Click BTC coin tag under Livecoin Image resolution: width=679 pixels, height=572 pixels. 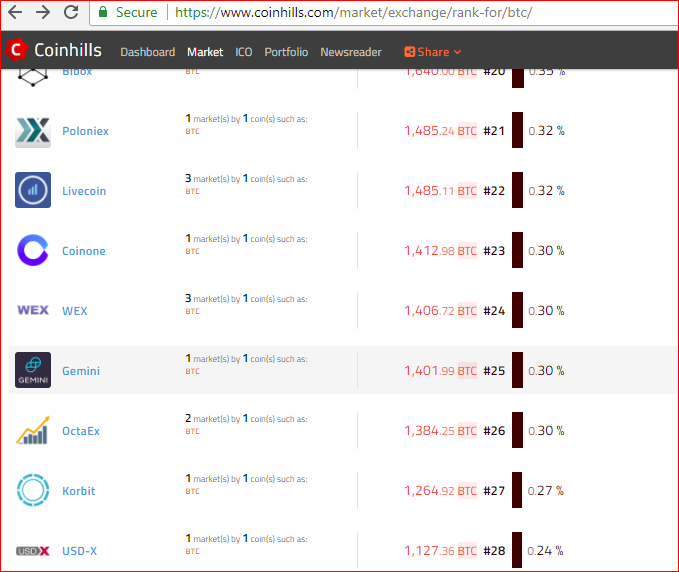(192, 191)
